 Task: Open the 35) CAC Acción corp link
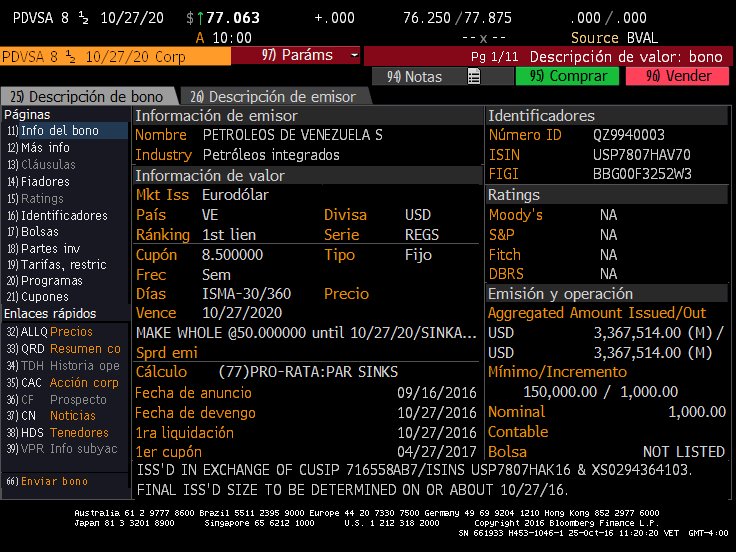pos(65,382)
